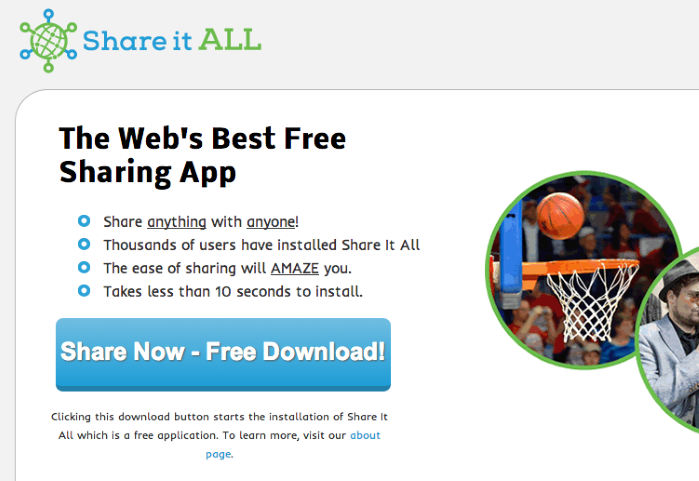This screenshot has height=481, width=699.
Task: Click the "Clicking this download button" disclaimer text
Action: click(x=219, y=435)
